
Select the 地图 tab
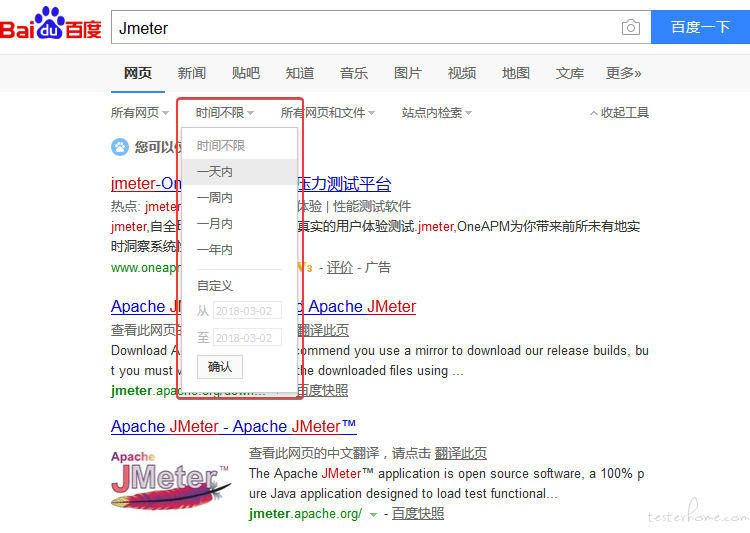516,73
